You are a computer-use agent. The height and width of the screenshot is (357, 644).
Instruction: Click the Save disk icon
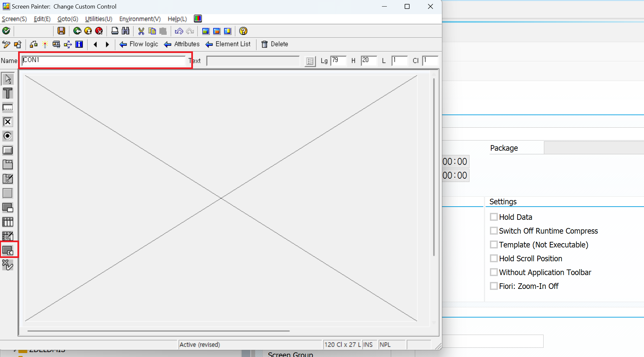(61, 31)
